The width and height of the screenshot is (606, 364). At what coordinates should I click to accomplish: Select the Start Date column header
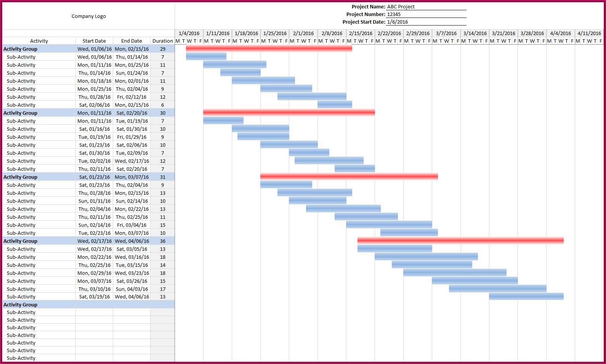[x=94, y=41]
